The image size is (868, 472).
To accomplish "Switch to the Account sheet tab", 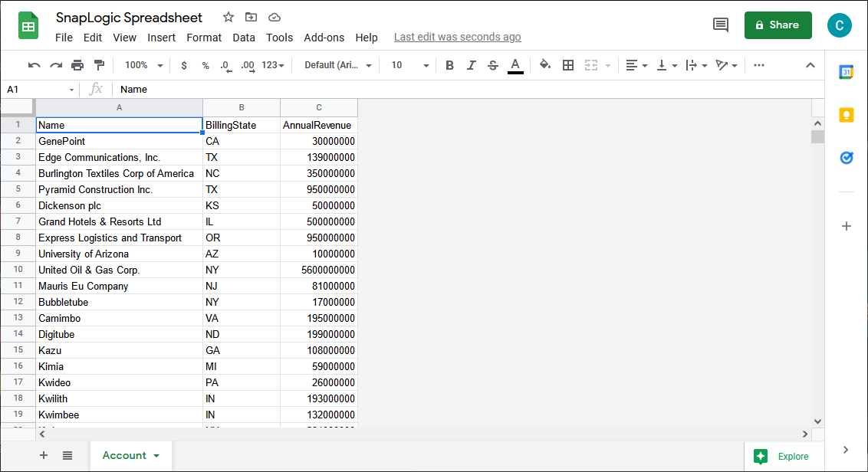I will [130, 455].
